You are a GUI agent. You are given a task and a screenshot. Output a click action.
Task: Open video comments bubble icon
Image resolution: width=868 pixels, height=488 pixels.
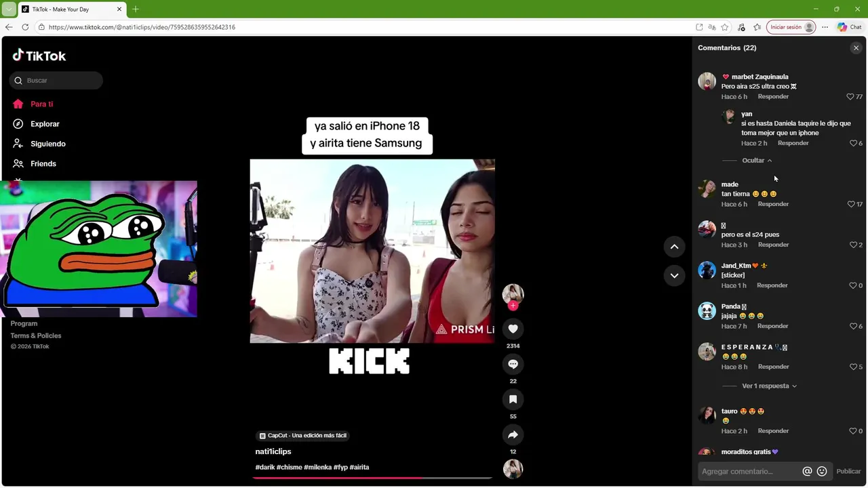[513, 364]
